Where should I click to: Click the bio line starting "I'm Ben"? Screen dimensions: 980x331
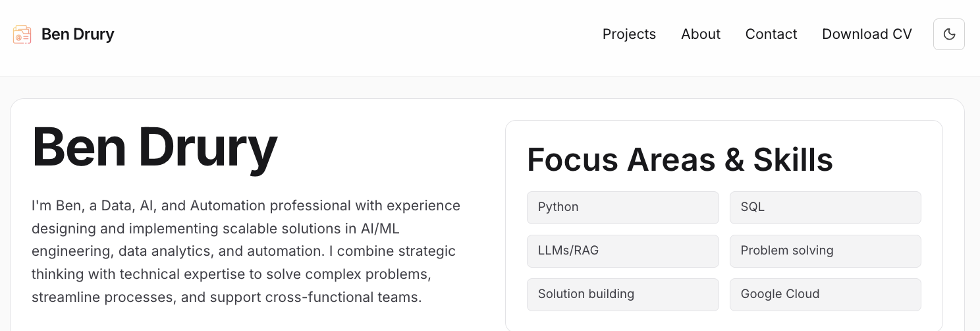click(x=246, y=206)
